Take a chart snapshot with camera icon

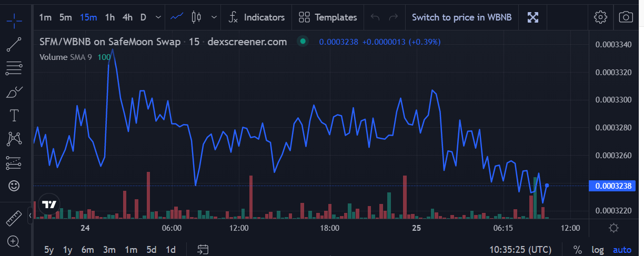626,17
